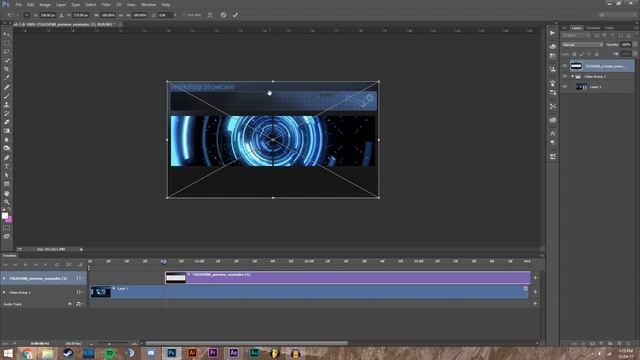Cancel transform with the circle-slash icon
Viewport: 640px width, 360px height.
coord(223,15)
